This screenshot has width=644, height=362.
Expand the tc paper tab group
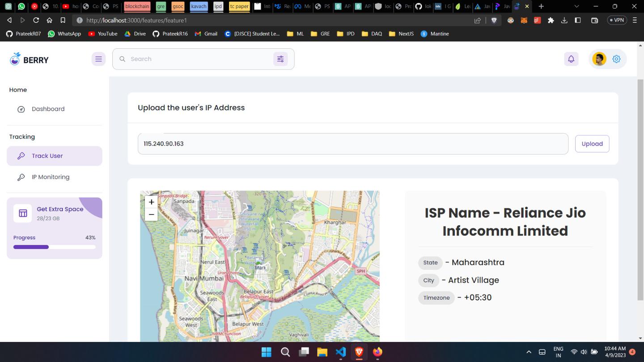pos(239,6)
